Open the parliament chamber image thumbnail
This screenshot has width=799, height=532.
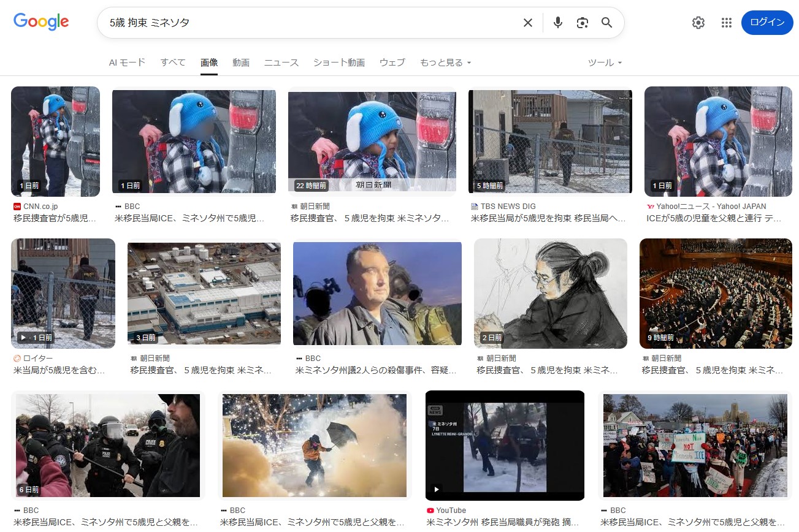(x=715, y=294)
